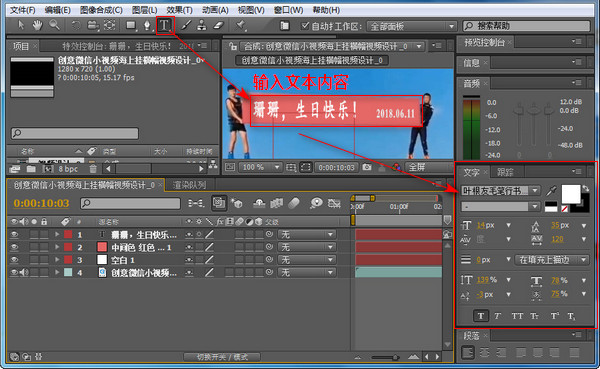The width and height of the screenshot is (600, 369).
Task: Hide layer 3 空白 1
Action: [15, 260]
